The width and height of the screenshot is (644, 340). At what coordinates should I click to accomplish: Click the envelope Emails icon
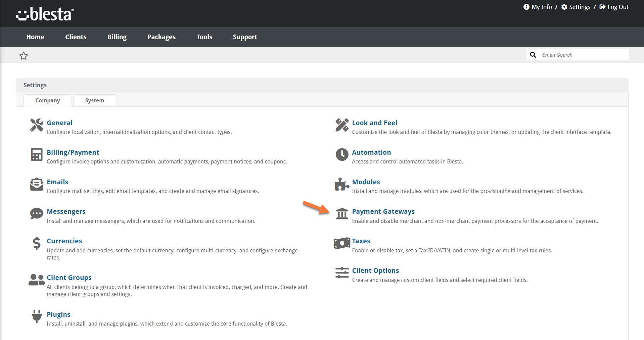coord(37,184)
